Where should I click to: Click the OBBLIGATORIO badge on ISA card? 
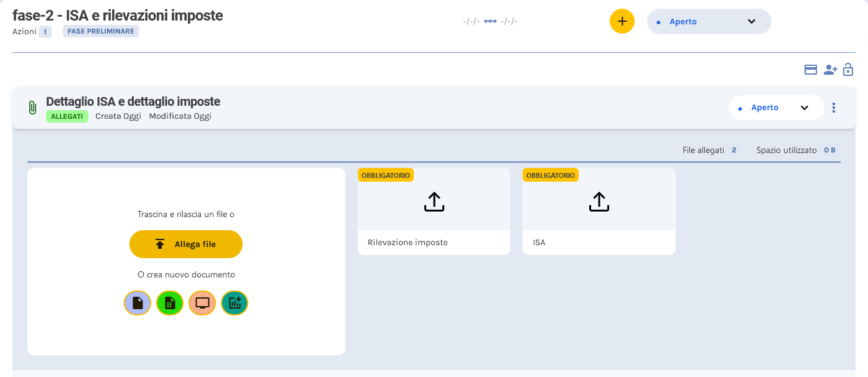tap(550, 175)
